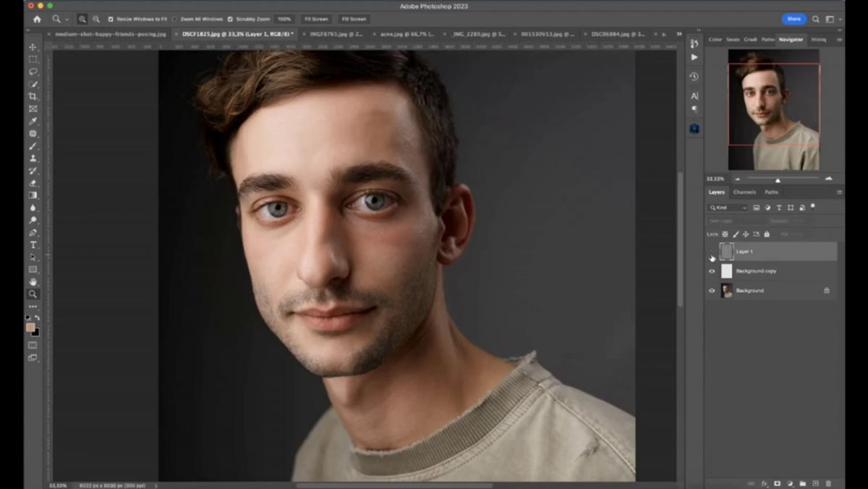Screen dimensions: 868x489
Task: Click the Navigator zoom slider handle
Action: coord(778,179)
